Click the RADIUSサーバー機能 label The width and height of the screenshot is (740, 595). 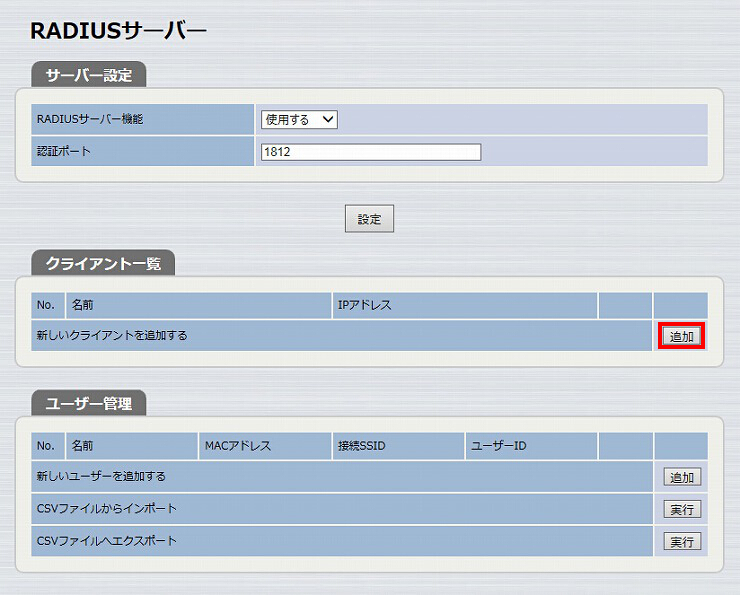tap(90, 119)
